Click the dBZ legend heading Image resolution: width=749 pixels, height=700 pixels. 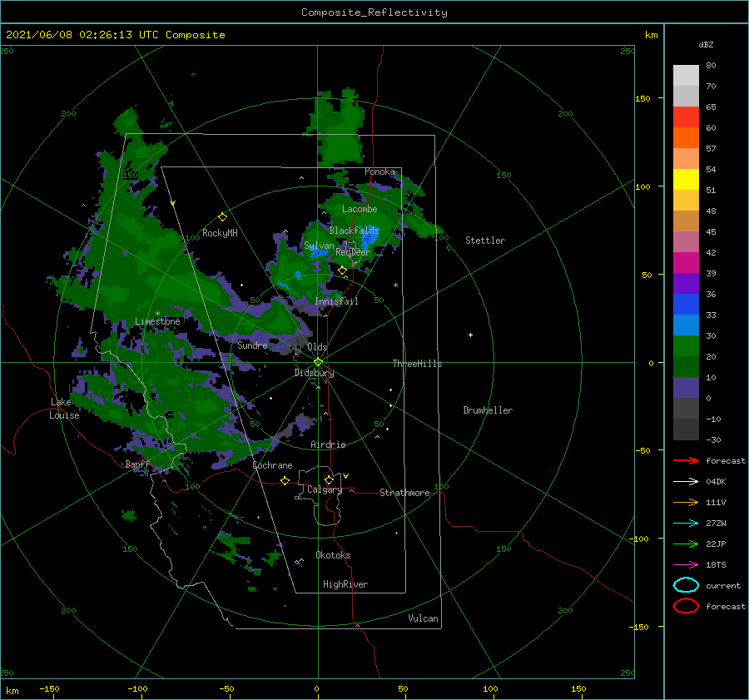pyautogui.click(x=706, y=44)
